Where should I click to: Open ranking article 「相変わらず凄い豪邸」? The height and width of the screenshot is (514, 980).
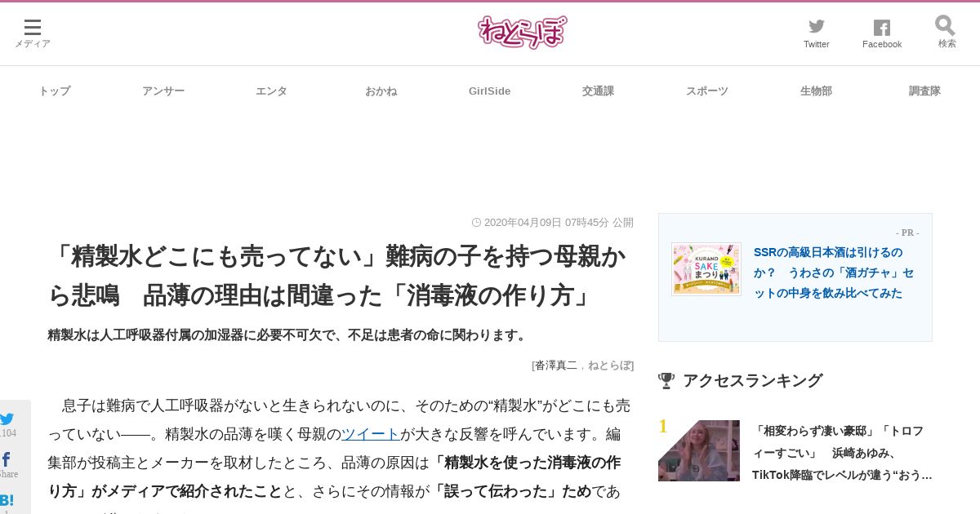click(842, 453)
